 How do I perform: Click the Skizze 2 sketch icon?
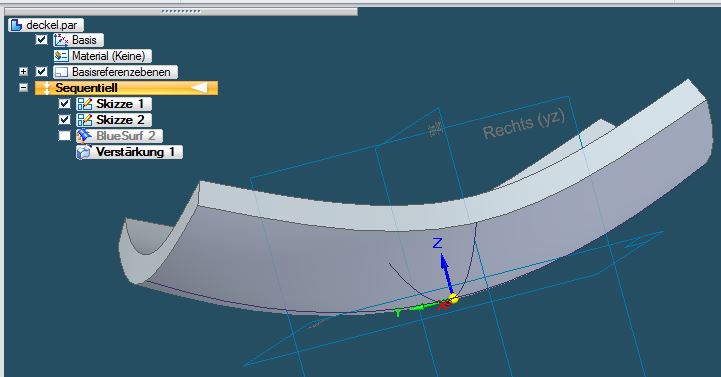click(x=85, y=120)
